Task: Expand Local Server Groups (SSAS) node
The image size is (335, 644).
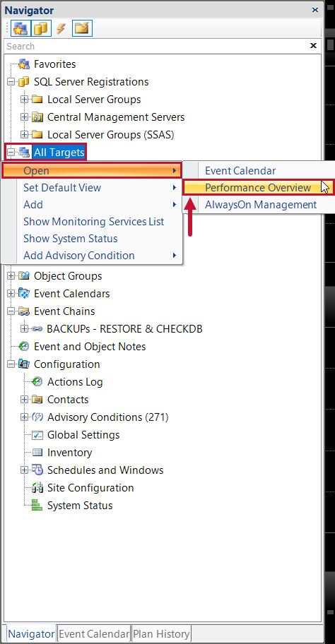Action: coord(25,135)
